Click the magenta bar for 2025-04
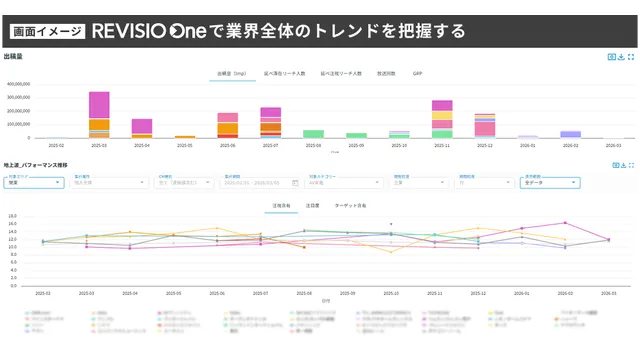640x360 pixels. tap(142, 126)
